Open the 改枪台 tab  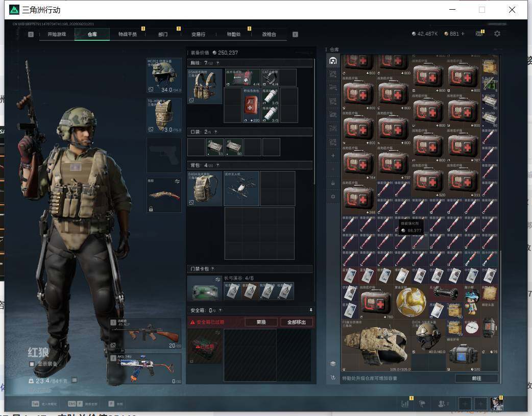coord(269,34)
